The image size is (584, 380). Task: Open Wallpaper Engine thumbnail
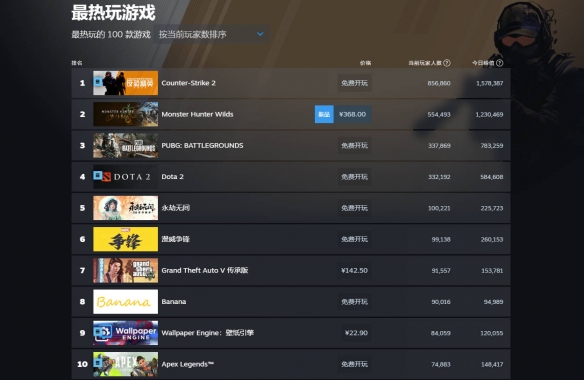(126, 333)
